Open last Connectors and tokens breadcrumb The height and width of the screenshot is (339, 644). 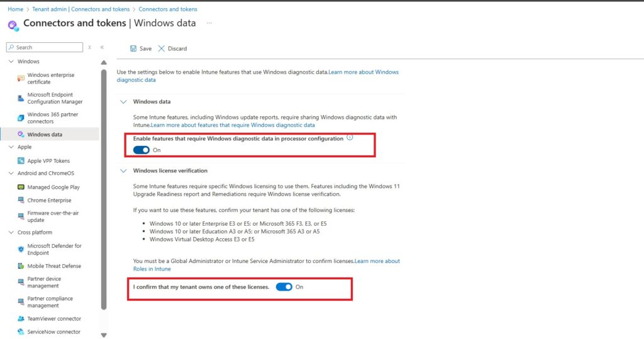point(168,9)
